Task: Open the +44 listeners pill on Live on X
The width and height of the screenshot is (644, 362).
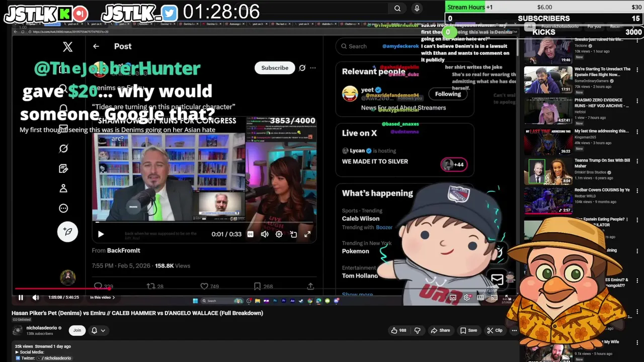Action: [454, 164]
